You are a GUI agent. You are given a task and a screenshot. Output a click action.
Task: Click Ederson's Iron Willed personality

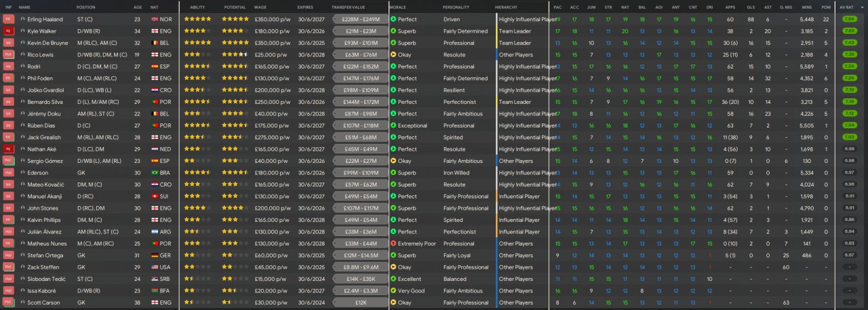[x=456, y=173]
